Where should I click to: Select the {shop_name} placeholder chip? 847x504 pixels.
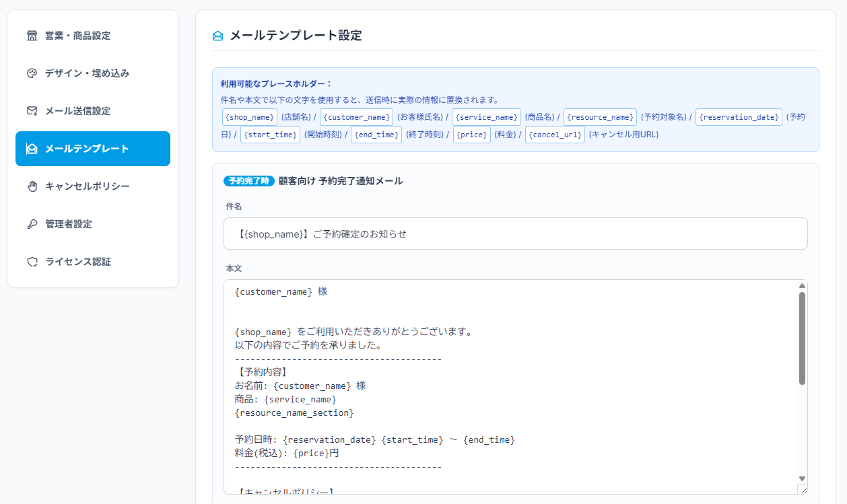click(x=250, y=117)
